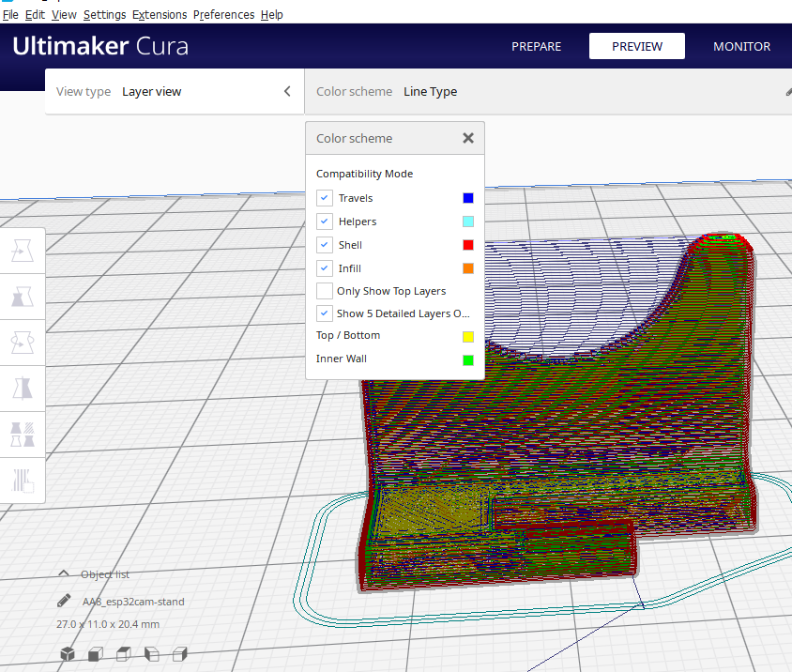The height and width of the screenshot is (672, 792).
Task: Toggle Show 5 Detailed Layers option
Action: 325,313
